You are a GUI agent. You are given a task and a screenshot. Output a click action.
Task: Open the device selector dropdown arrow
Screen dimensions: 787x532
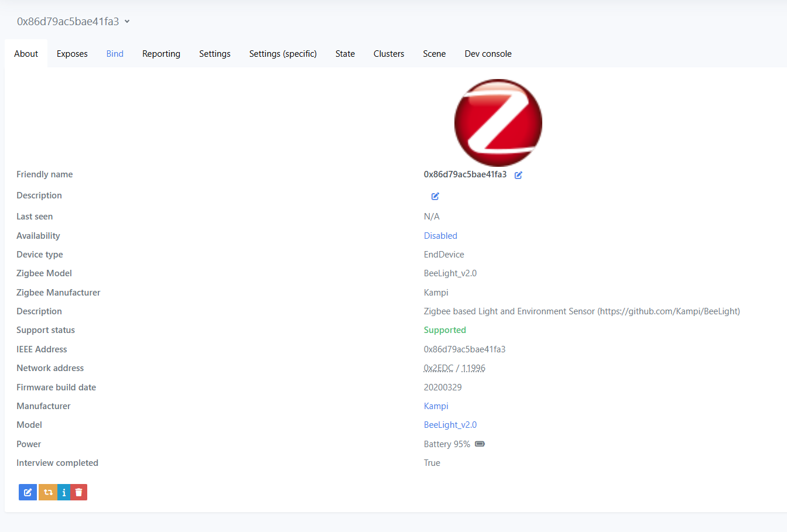127,22
